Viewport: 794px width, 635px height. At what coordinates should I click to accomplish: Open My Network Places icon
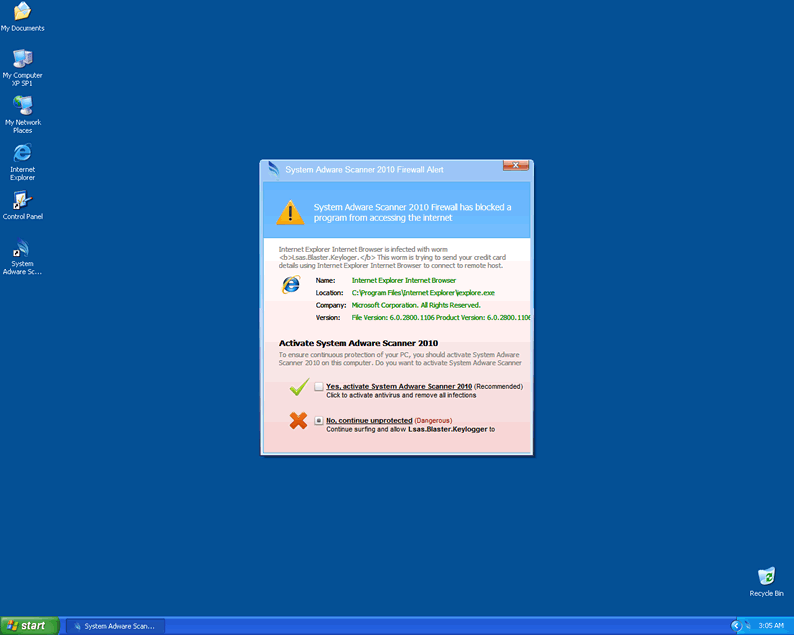tap(22, 106)
